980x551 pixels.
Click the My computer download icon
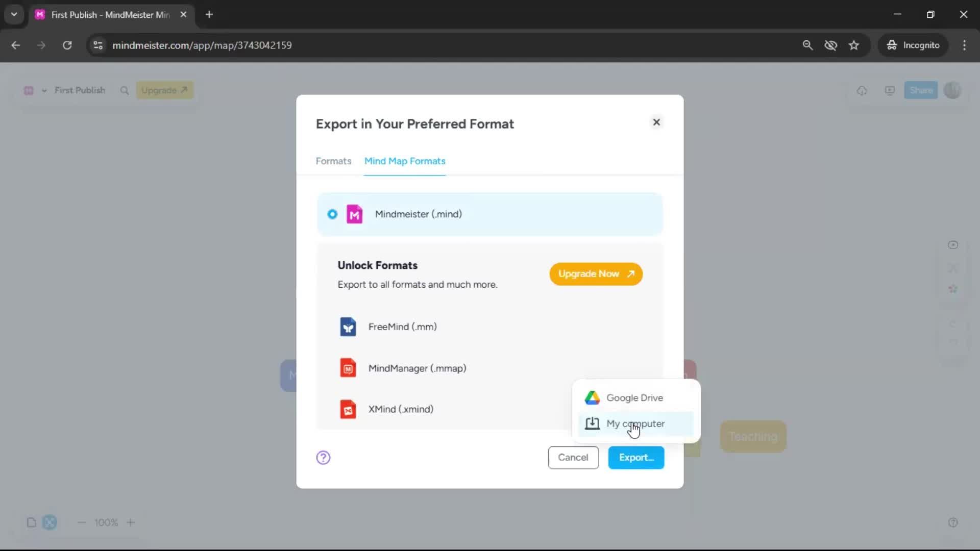pos(592,423)
